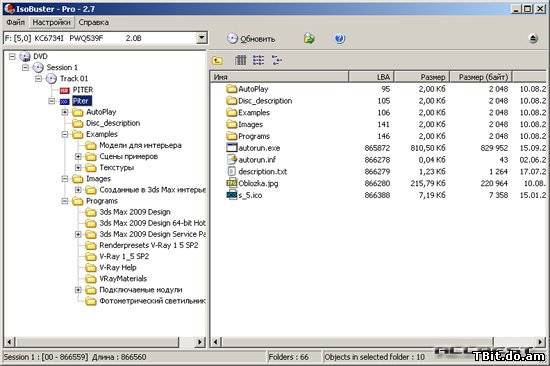Click file list scroll right arrow
The width and height of the screenshot is (550, 366).
[540, 342]
